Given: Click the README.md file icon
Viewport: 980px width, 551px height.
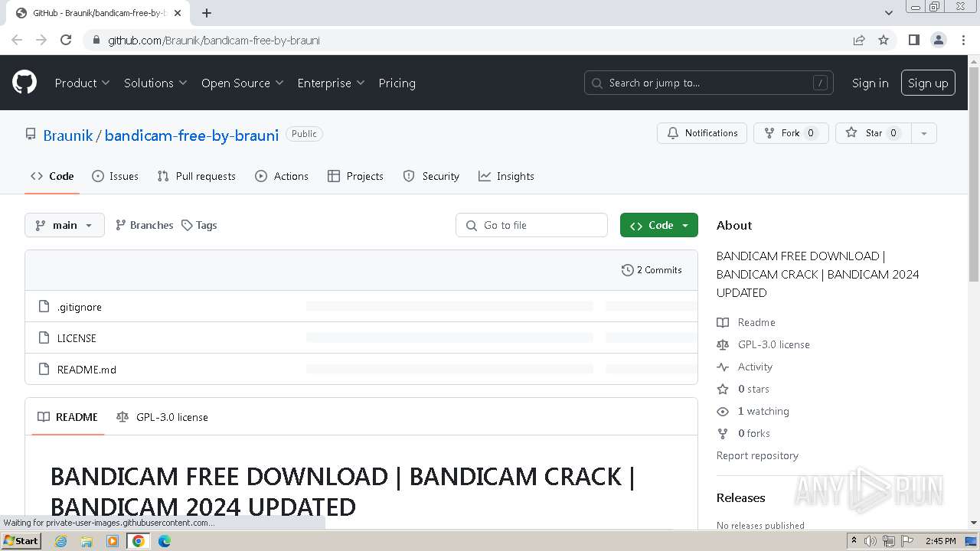Looking at the screenshot, I should pyautogui.click(x=44, y=370).
